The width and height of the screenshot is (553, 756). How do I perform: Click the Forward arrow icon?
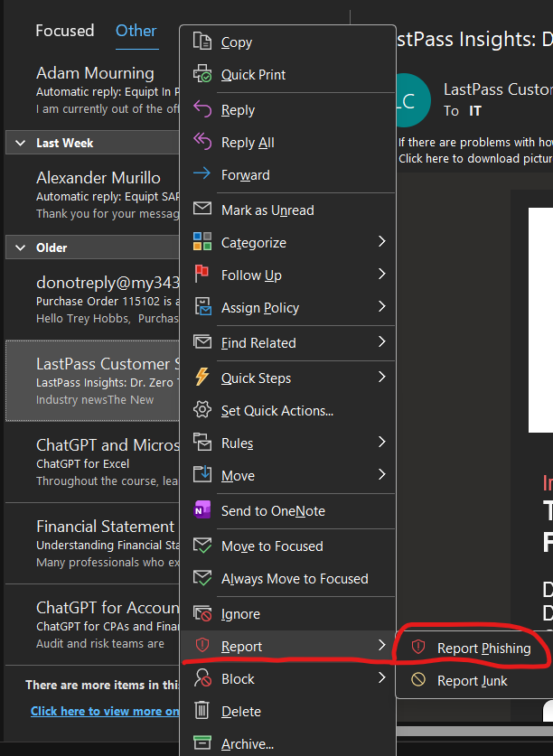pos(202,173)
